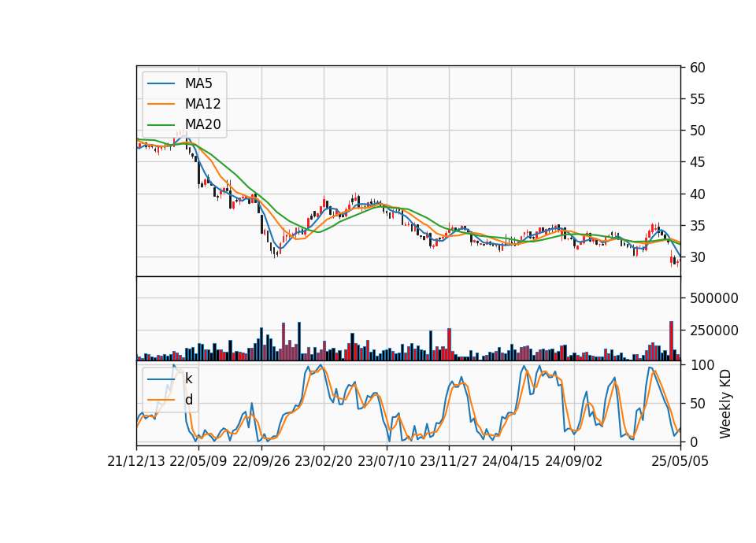Click the k legend label in KD panel
756x543 pixels.
point(188,379)
